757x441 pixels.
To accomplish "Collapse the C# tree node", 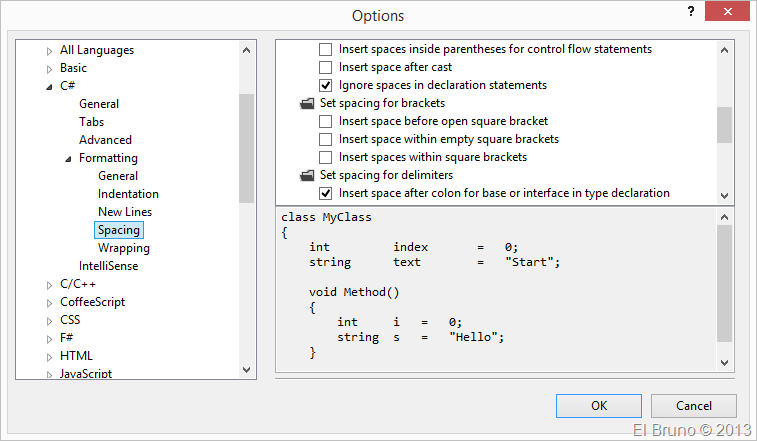I will [x=49, y=86].
